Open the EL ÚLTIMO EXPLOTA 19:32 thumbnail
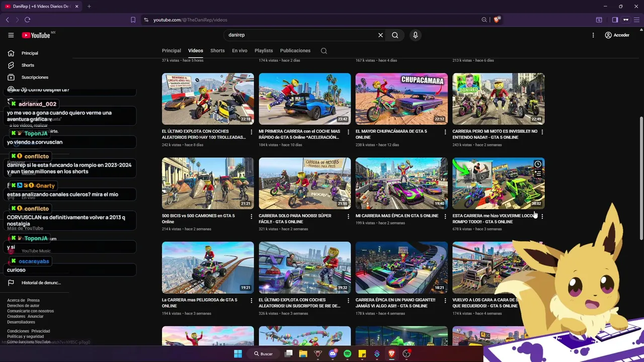 [305, 267]
